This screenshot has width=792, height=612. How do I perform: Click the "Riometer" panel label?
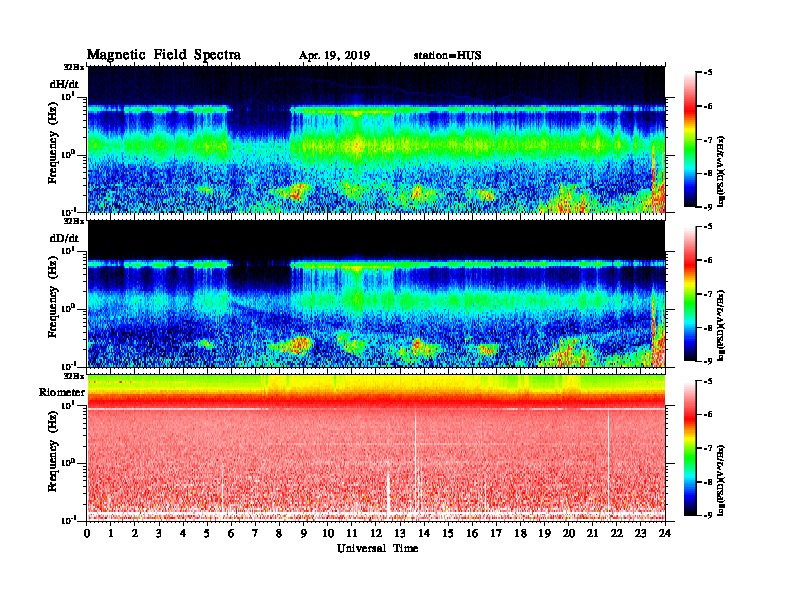pyautogui.click(x=62, y=392)
